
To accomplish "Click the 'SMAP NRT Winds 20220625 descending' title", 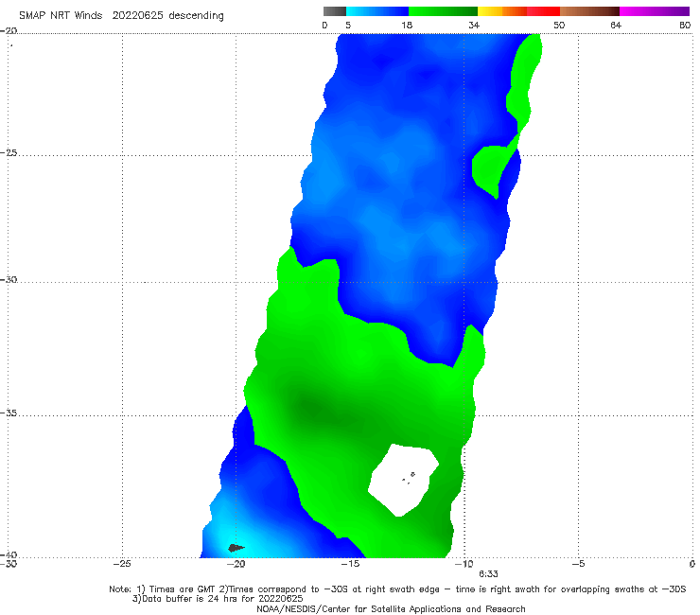I will [121, 16].
